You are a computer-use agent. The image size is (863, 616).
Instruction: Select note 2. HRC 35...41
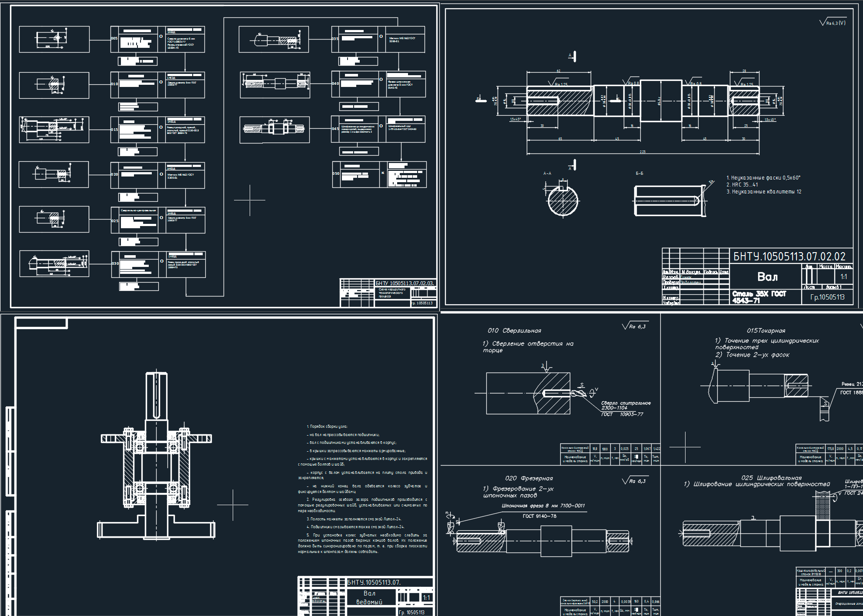point(742,184)
